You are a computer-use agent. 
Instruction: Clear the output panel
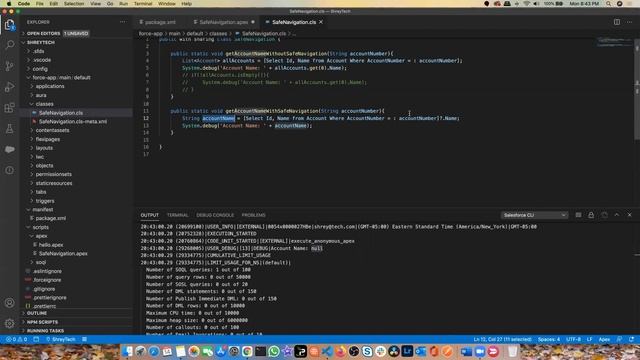pos(578,215)
